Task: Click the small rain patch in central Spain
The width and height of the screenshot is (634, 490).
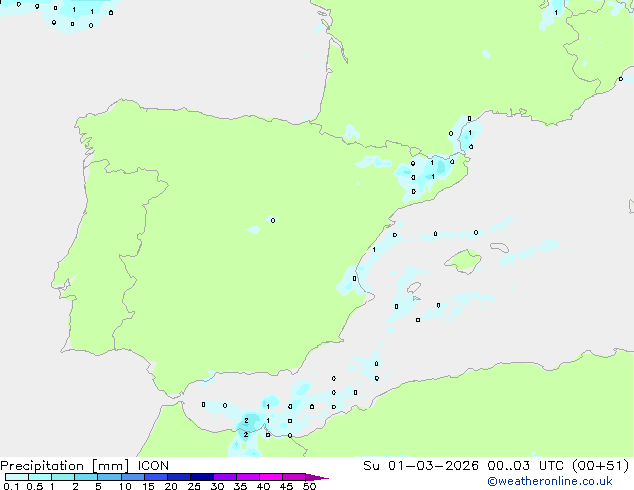Action: (x=254, y=230)
